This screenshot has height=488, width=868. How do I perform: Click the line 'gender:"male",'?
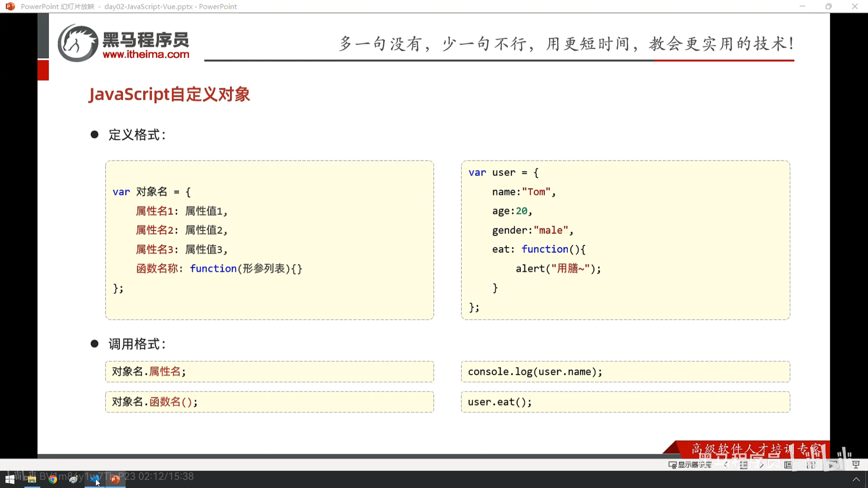533,230
